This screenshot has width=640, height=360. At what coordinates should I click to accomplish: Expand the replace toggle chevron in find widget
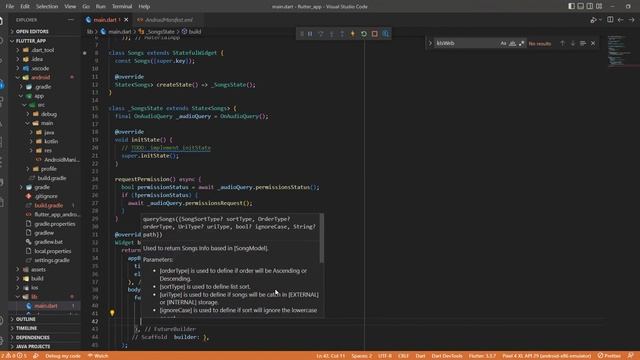[x=430, y=43]
